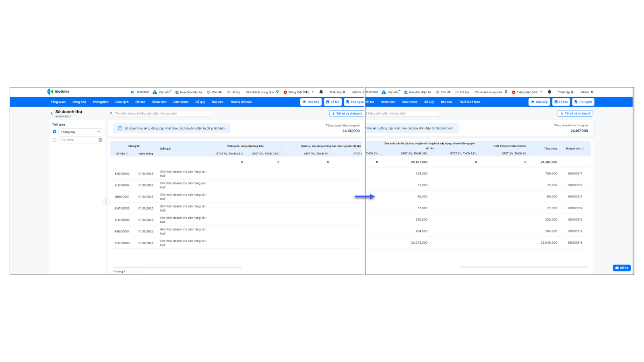
Task: Open Sổ quỹ menu in the left screenshot
Action: (x=200, y=102)
